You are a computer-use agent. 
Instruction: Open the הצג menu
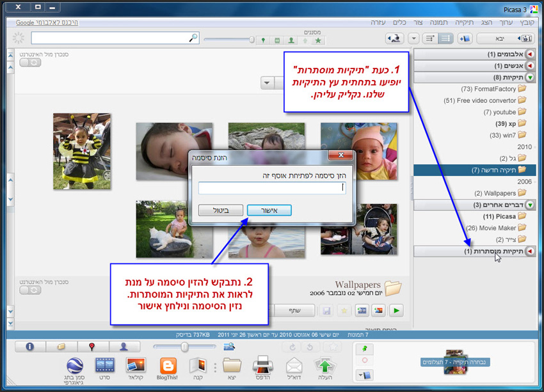[486, 22]
